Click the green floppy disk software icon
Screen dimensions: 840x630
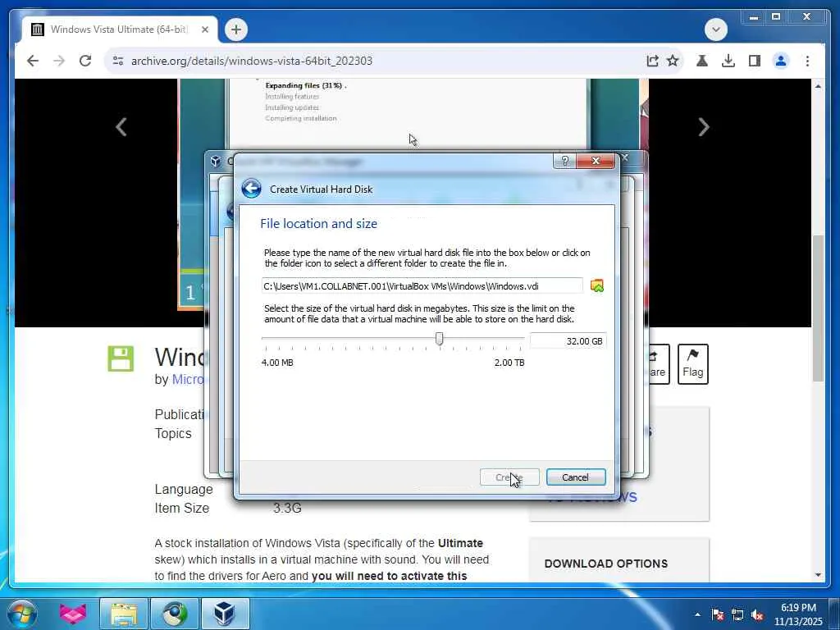pyautogui.click(x=121, y=359)
